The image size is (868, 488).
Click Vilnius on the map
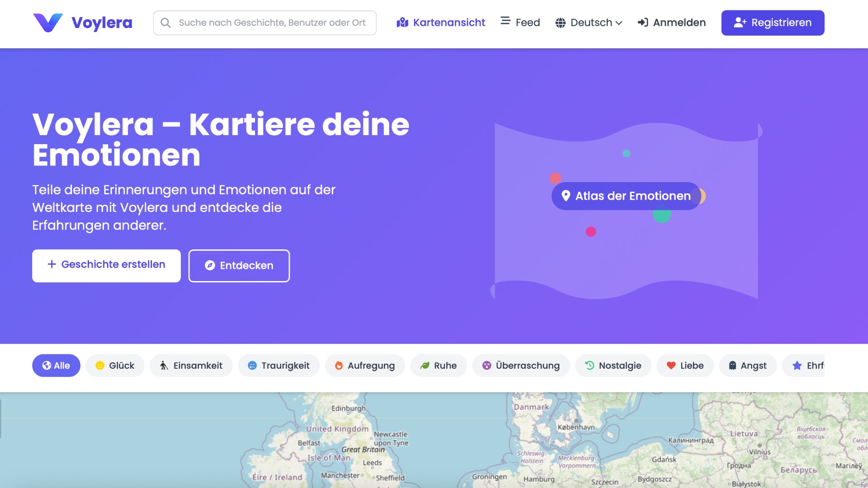tap(759, 452)
